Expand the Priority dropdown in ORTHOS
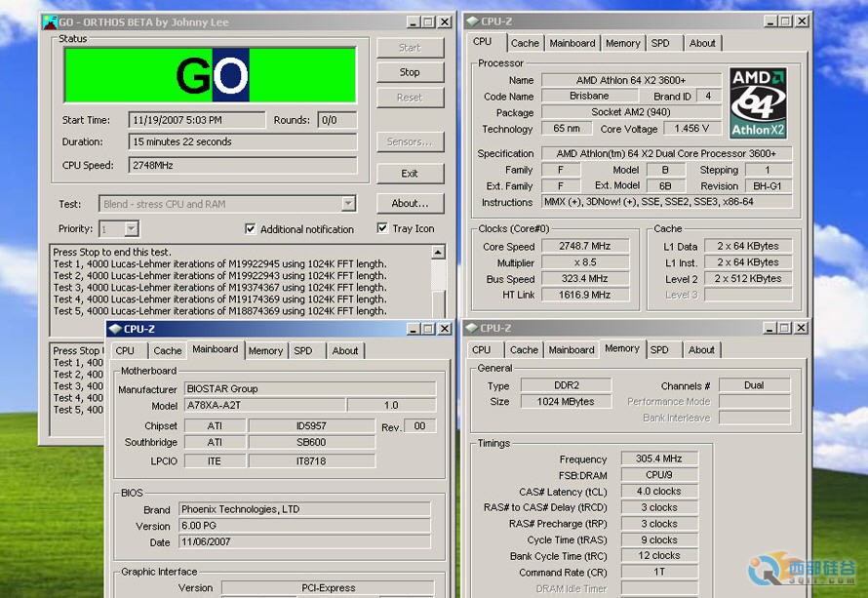 click(x=132, y=228)
